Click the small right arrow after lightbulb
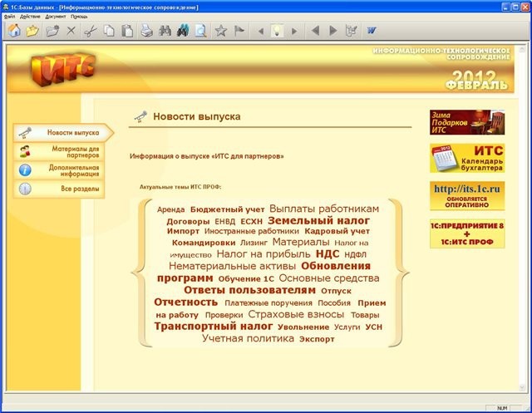This screenshot has height=413, width=532. click(x=294, y=32)
